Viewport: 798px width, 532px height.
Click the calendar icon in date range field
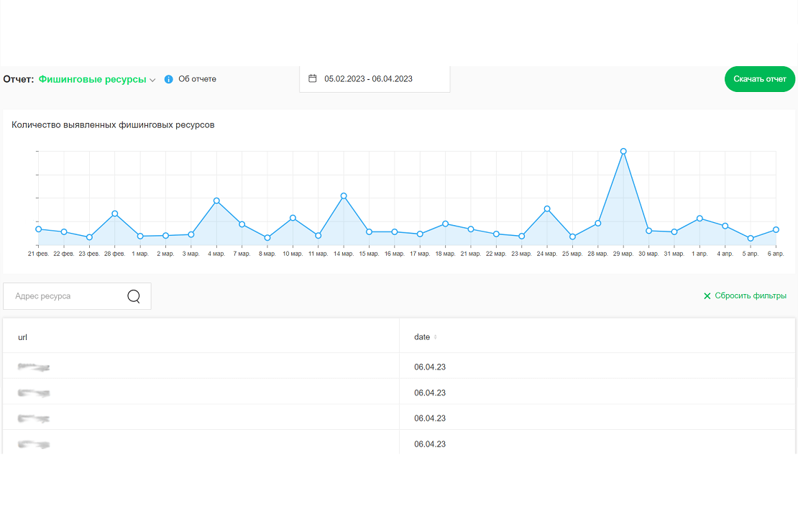(x=313, y=78)
